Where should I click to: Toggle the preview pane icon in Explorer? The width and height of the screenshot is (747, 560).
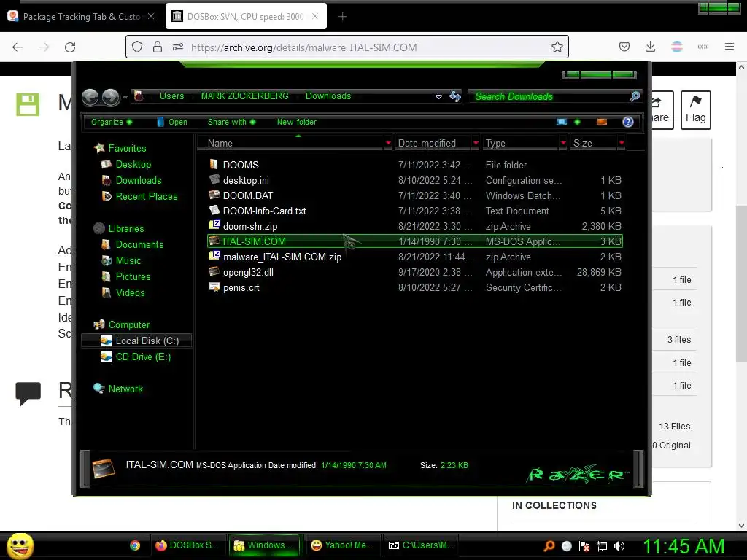602,122
